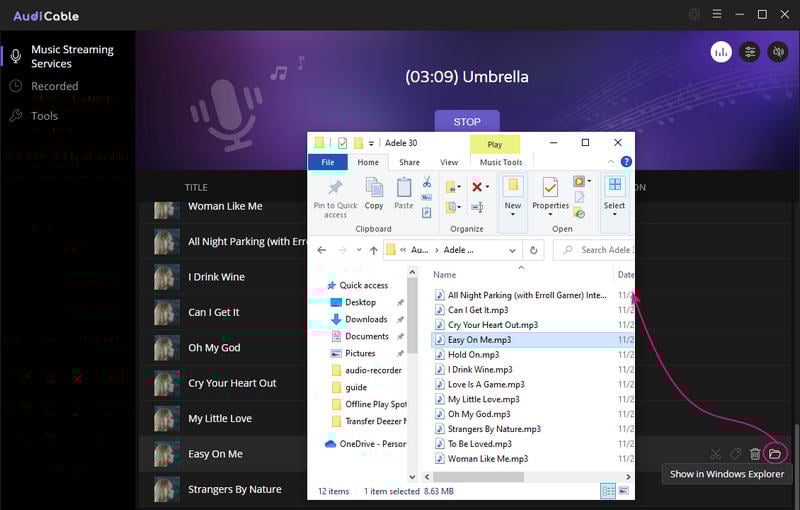Screen dimensions: 800x510
Task: Delete Easy On Me using trash icon
Action: point(755,453)
